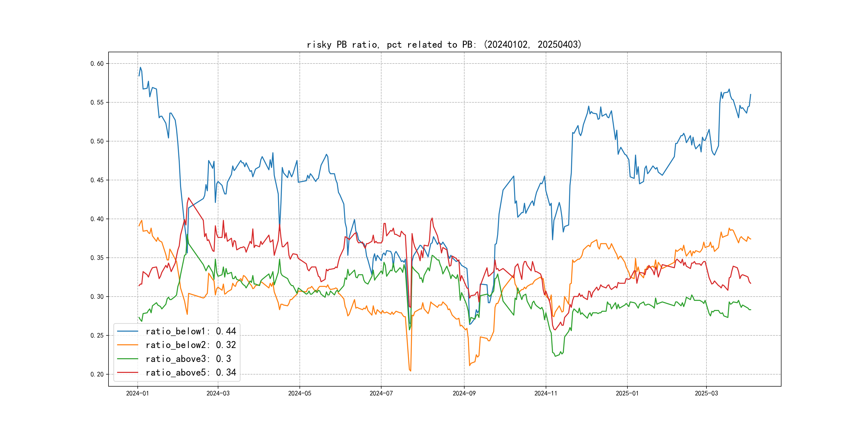Viewport: 868px width, 434px height.
Task: Click the 0.60 y-axis tick label
Action: [97, 64]
